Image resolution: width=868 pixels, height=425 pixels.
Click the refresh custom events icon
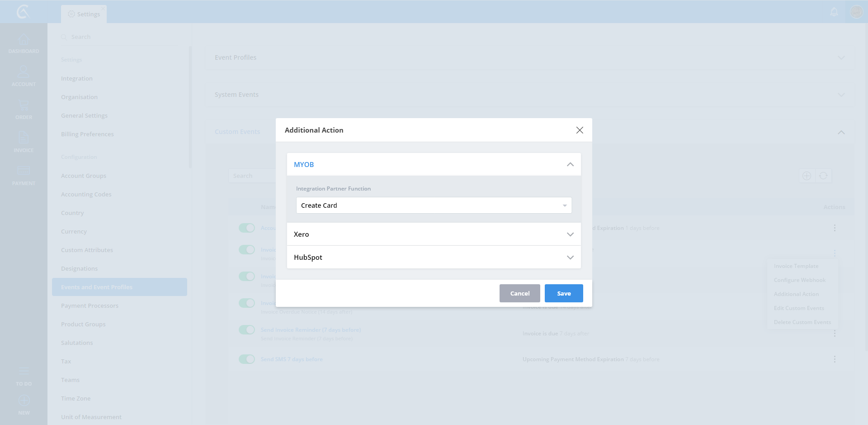pos(823,176)
